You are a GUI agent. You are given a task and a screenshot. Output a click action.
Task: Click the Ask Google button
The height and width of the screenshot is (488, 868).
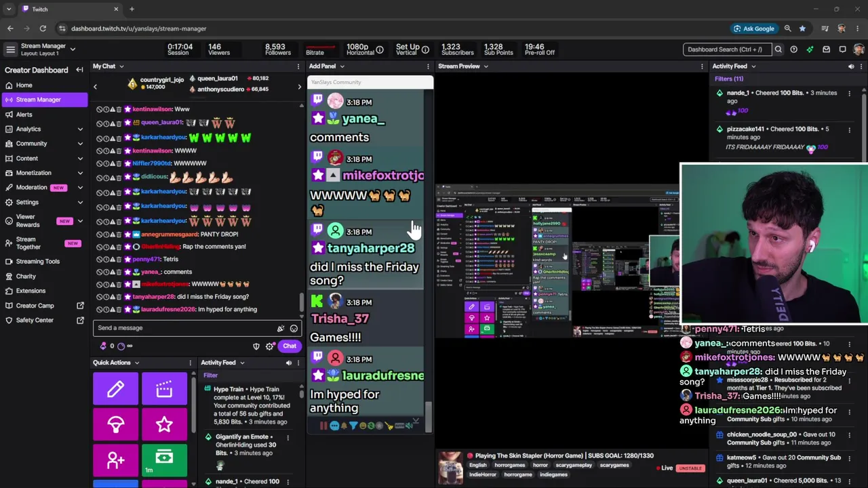point(753,28)
